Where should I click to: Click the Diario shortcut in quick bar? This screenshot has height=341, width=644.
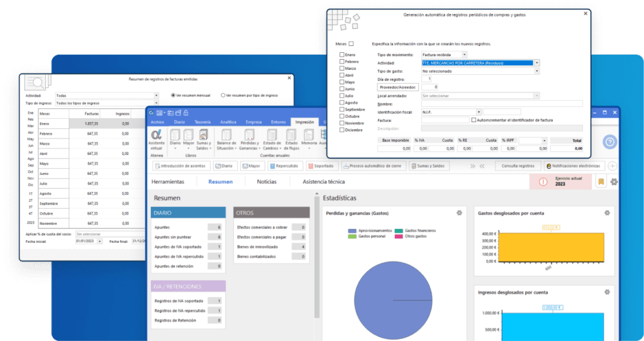(226, 166)
